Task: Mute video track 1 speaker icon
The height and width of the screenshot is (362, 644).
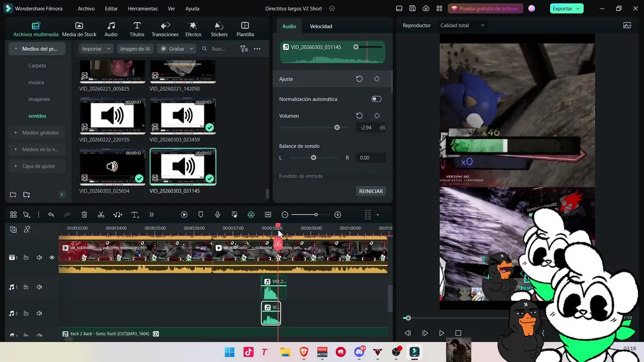Action: (39, 257)
